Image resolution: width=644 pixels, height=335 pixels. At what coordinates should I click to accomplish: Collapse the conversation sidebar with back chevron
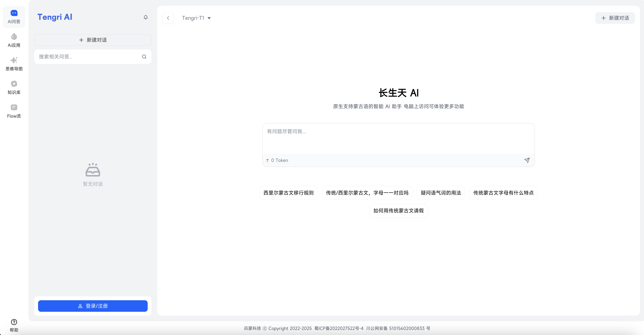168,18
